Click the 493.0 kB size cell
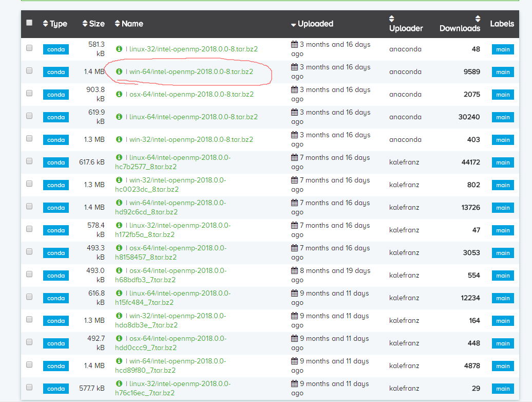Screen dimensions: 532x402 coord(96,275)
